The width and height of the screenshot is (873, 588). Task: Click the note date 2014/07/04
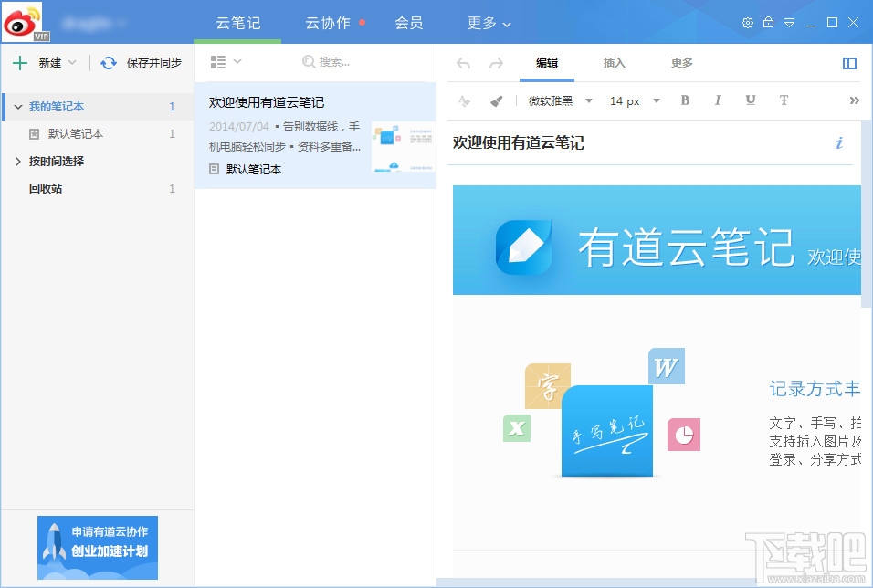tap(239, 127)
